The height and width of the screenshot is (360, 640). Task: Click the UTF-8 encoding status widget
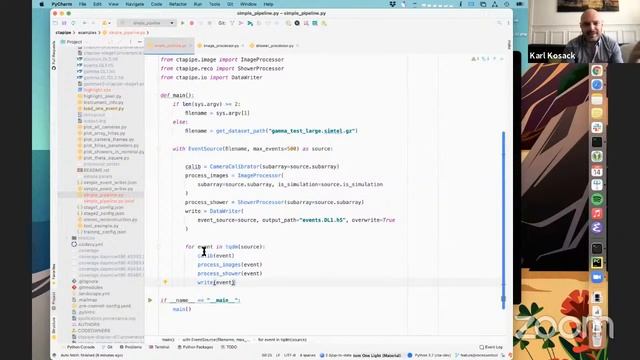(x=290, y=356)
